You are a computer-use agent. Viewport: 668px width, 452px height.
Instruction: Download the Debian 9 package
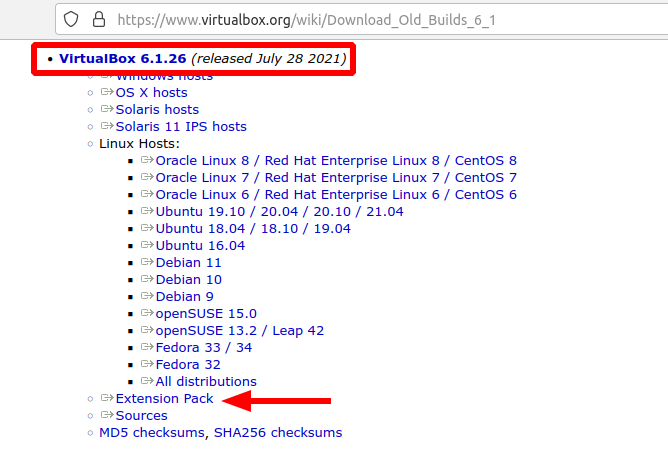pos(184,297)
